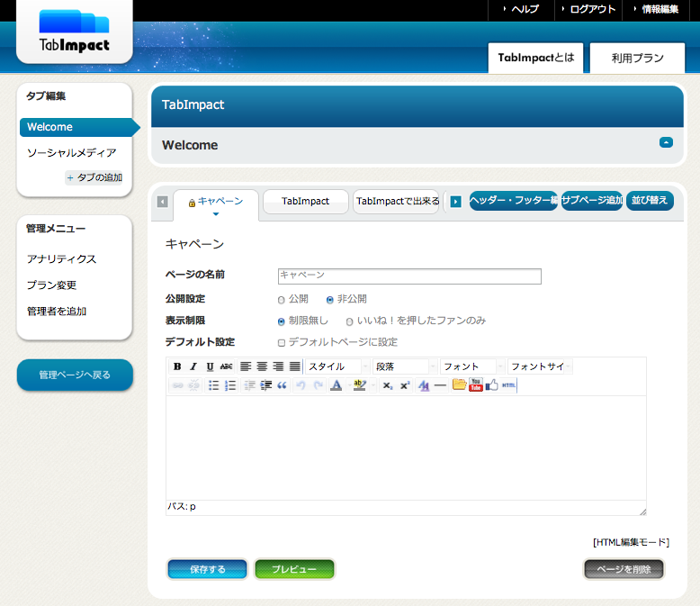Click the HTML編集モード link

click(x=631, y=542)
